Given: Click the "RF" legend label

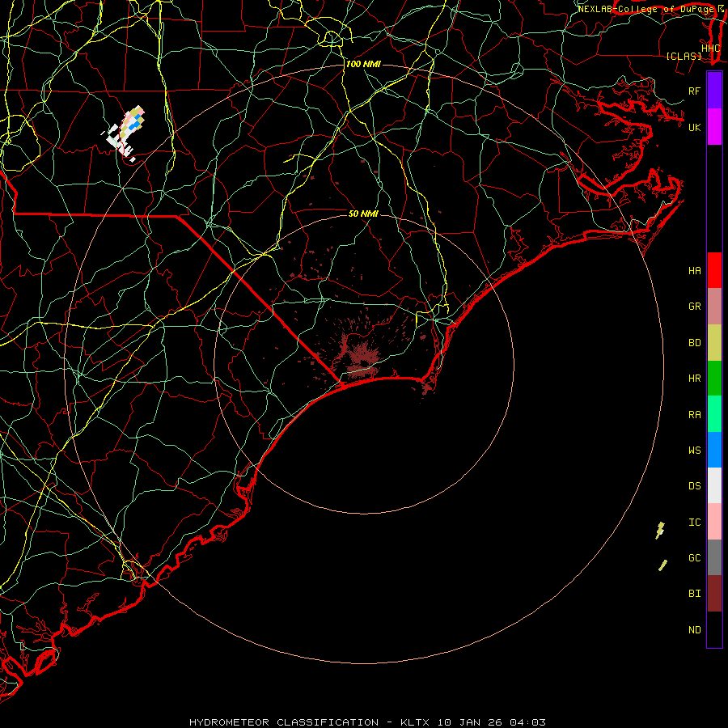Looking at the screenshot, I should pos(694,91).
